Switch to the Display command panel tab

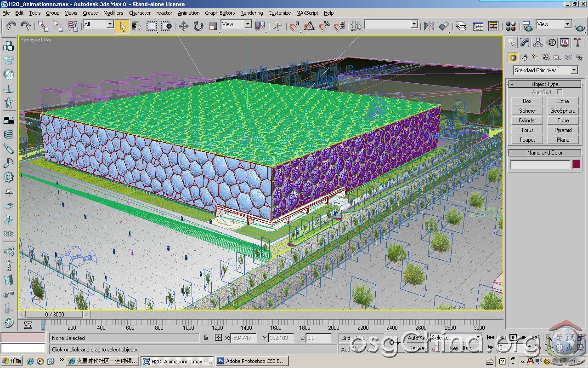(x=565, y=43)
